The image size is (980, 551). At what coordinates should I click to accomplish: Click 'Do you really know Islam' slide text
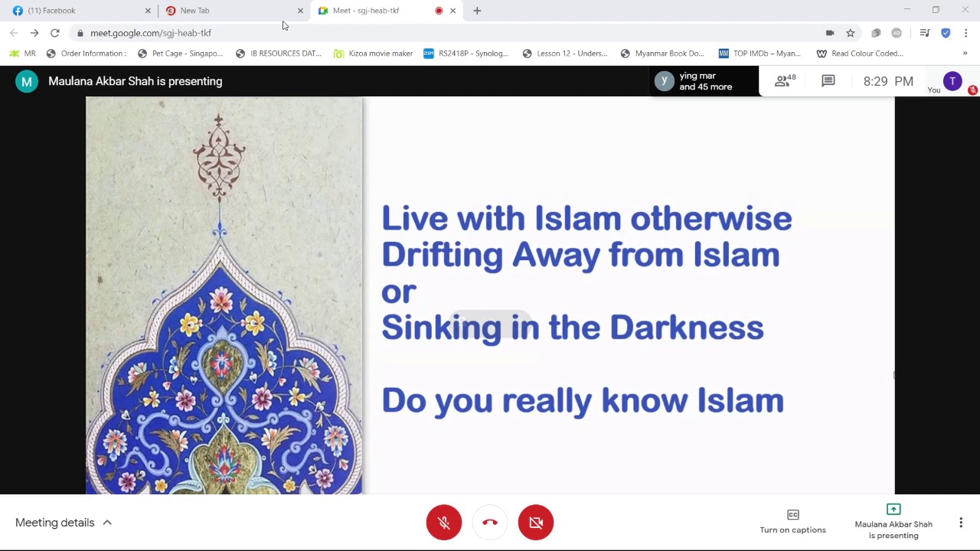(x=583, y=401)
